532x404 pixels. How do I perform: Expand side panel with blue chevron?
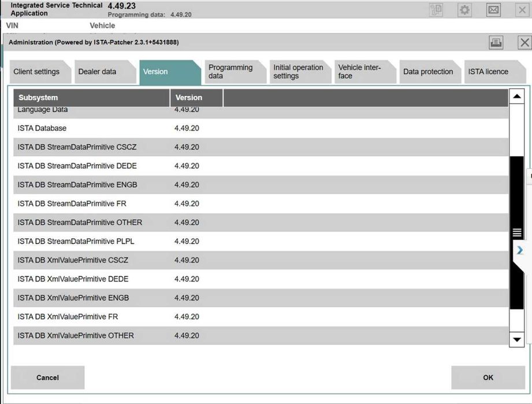520,250
